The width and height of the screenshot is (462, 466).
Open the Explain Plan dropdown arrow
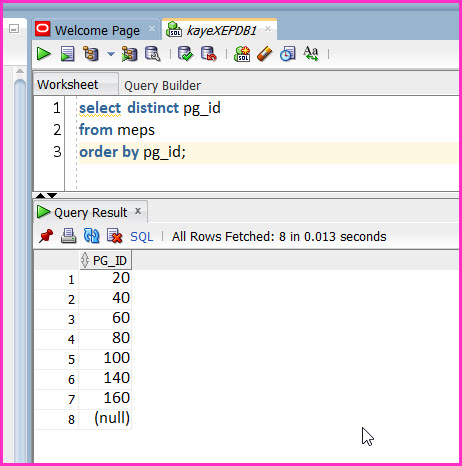pos(111,54)
